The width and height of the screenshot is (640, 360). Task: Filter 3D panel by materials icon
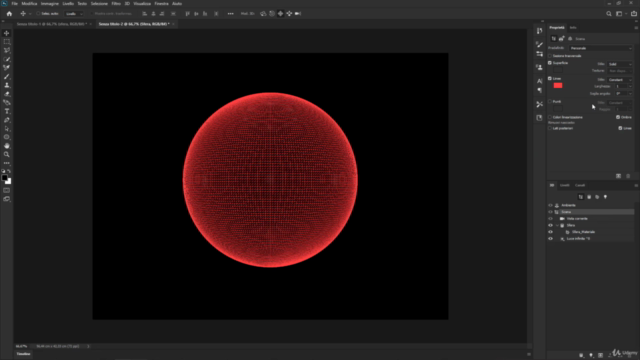[x=597, y=197]
